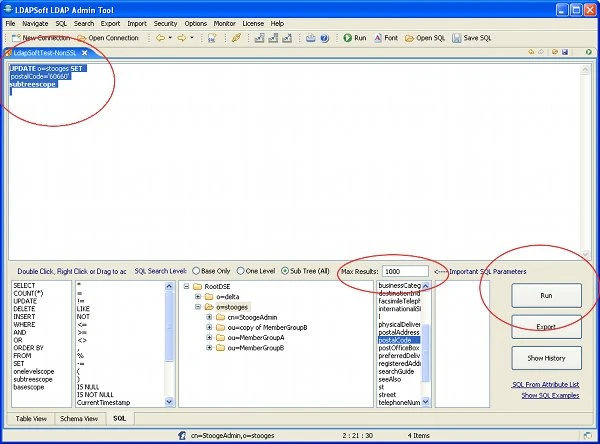Open the forward arrow history dropdown

click(x=192, y=38)
